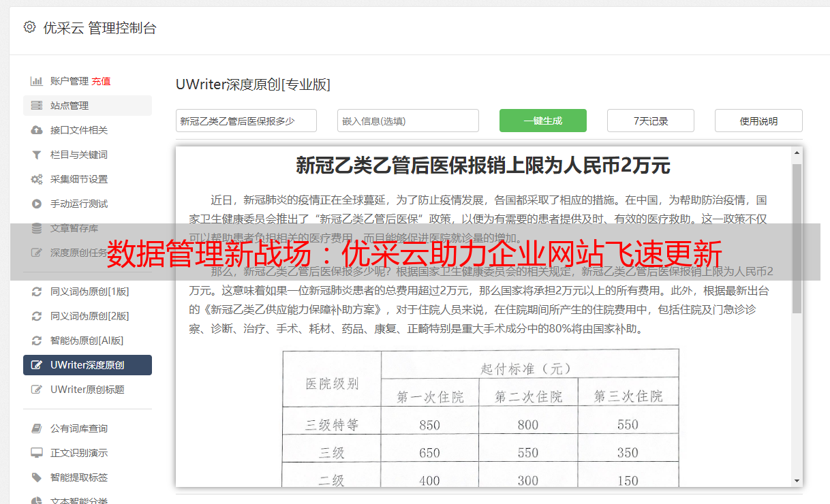Open the 充值 recharge link
The width and height of the screenshot is (830, 504).
click(101, 81)
